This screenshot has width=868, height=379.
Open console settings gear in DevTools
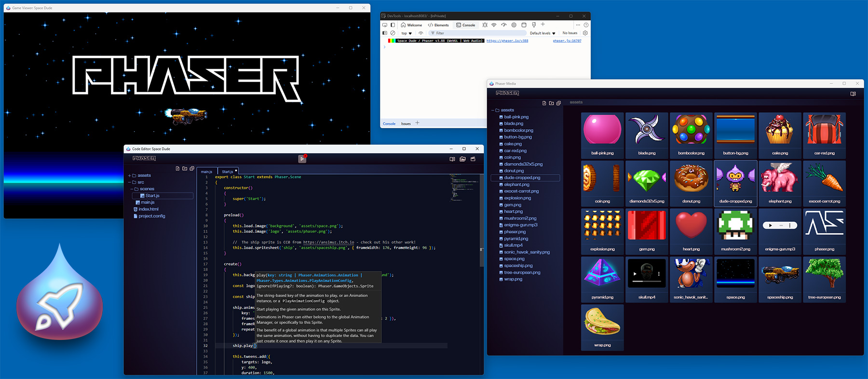tap(585, 33)
